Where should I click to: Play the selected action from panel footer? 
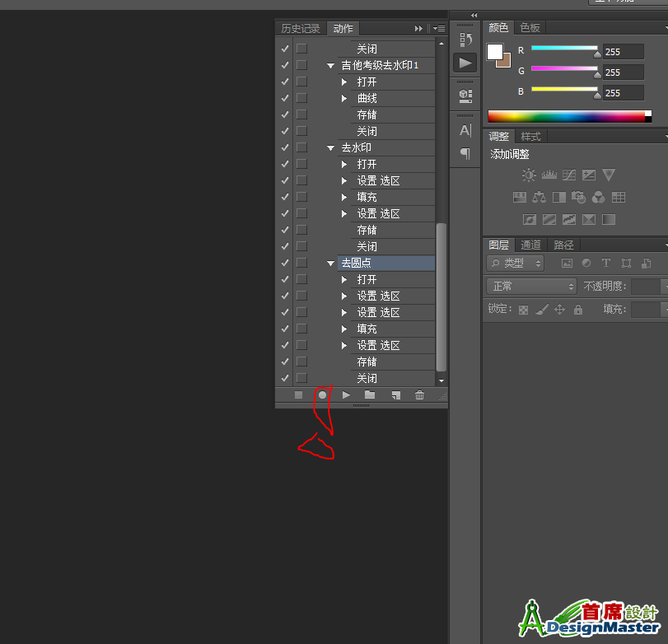pos(346,395)
